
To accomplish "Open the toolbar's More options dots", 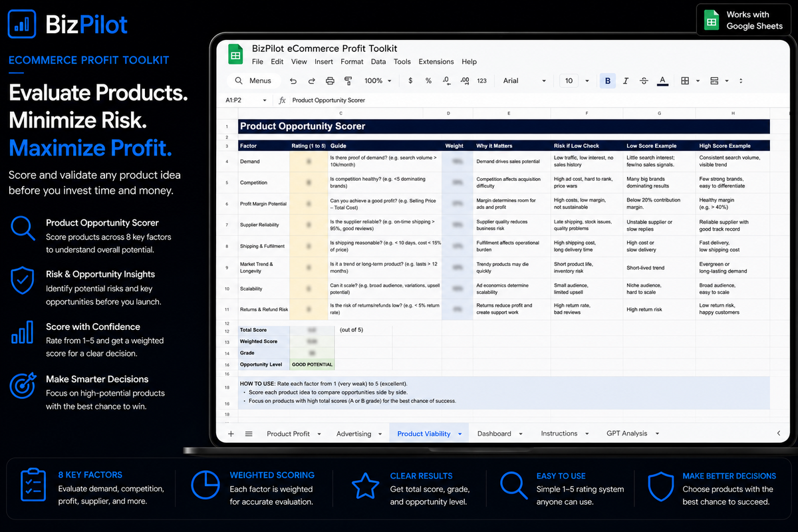I will click(742, 81).
